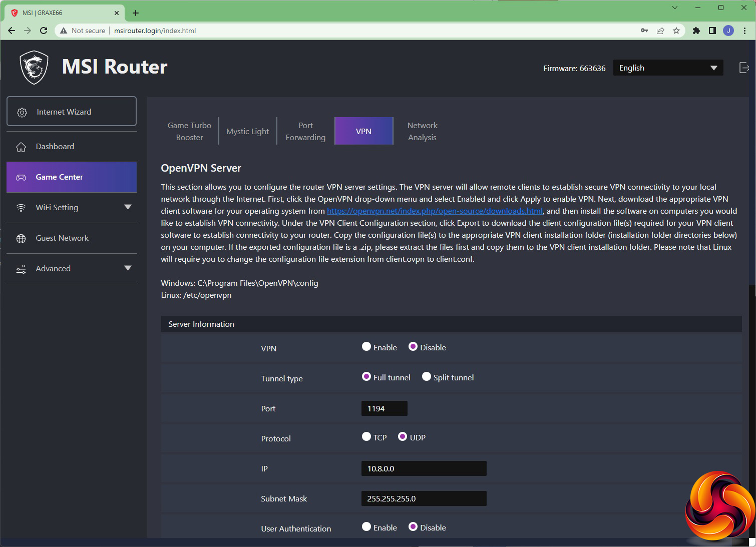Switch to Network Analysis tab

[422, 131]
